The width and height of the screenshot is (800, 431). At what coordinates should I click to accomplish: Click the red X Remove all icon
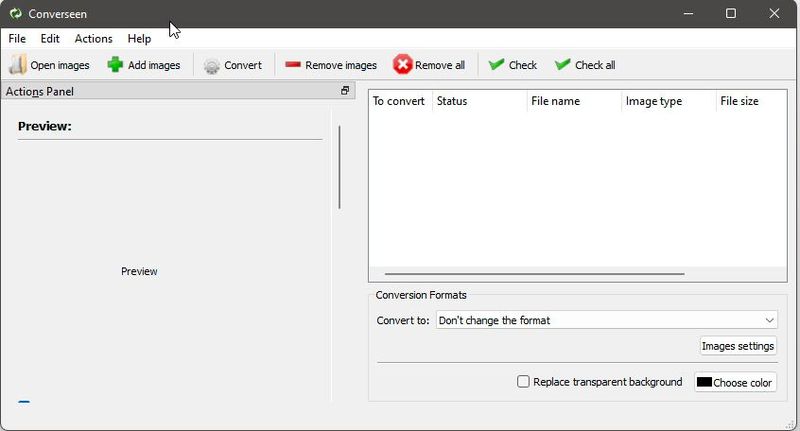coord(403,65)
